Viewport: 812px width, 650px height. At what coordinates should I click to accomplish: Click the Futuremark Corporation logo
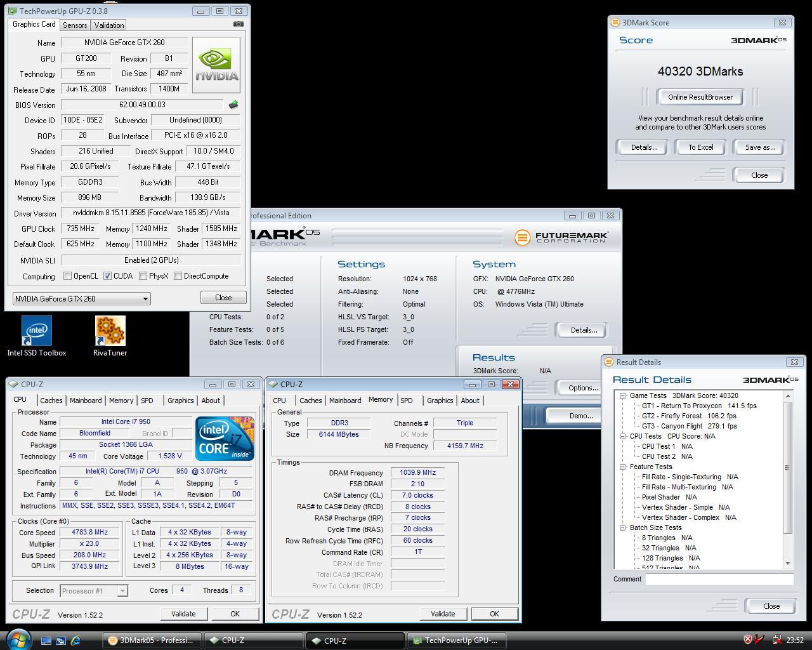click(561, 237)
